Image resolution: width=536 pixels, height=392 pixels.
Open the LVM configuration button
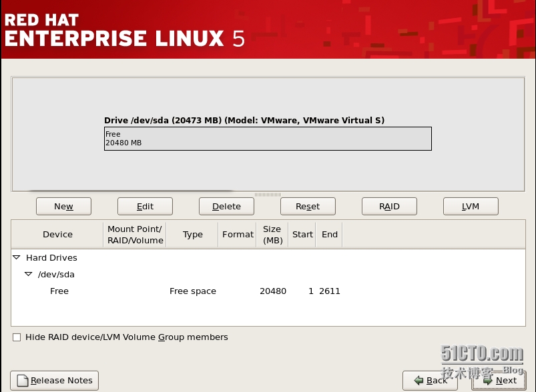[x=471, y=206]
